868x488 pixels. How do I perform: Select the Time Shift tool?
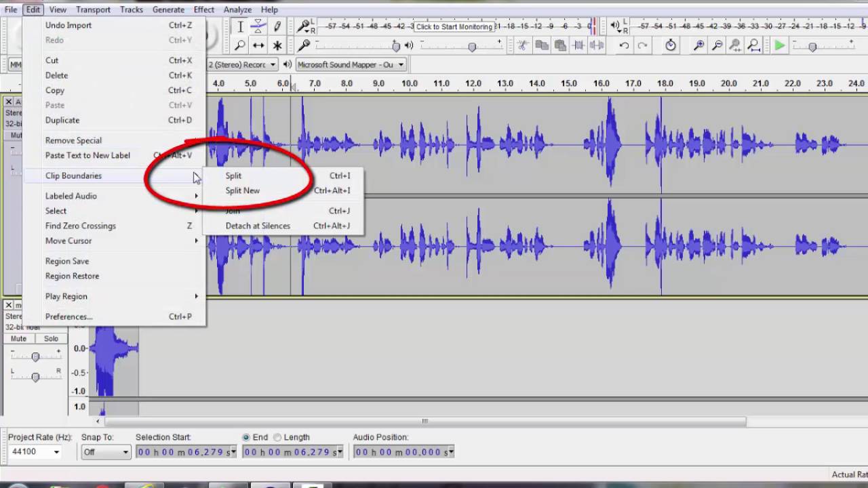(x=258, y=45)
